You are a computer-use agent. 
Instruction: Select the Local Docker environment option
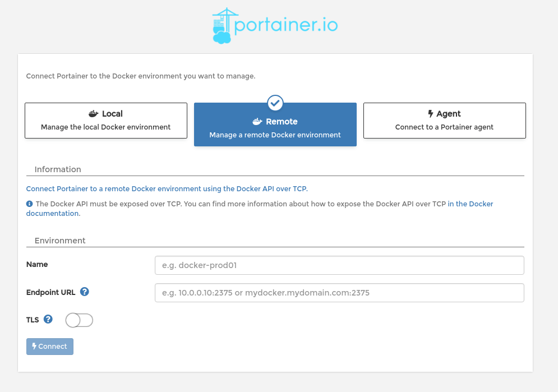point(106,121)
